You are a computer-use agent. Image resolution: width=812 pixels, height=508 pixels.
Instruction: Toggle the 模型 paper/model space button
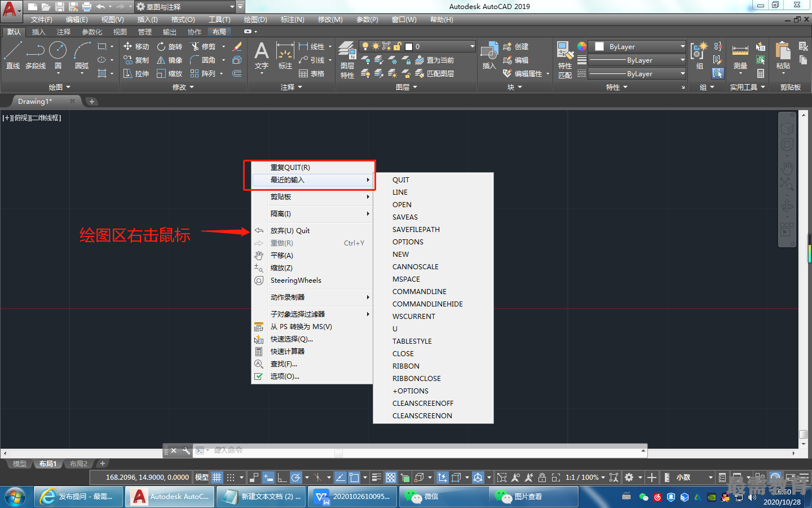201,478
